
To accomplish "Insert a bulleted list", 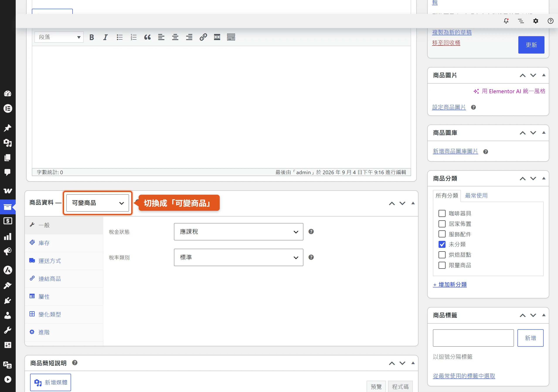I will [119, 37].
